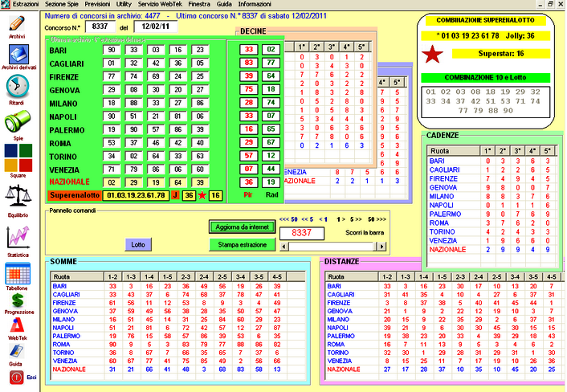567x392 pixels.
Task: Select the CAGLIARI wheel label
Action: 67,63
